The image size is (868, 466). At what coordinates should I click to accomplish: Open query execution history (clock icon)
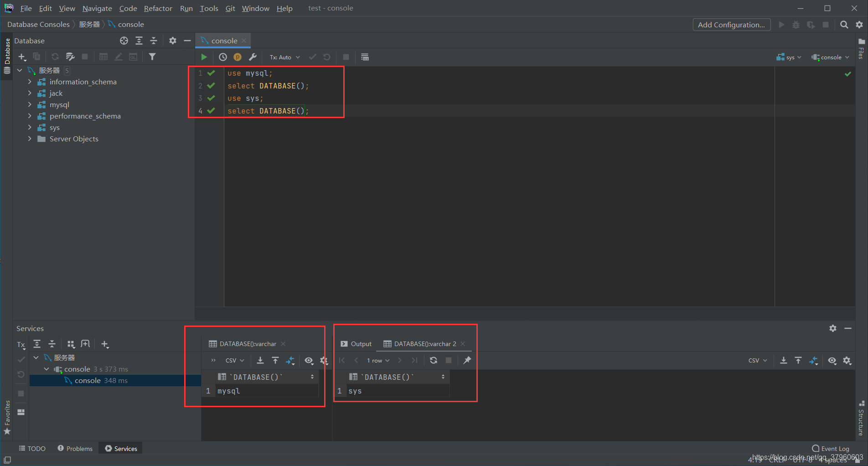(x=223, y=57)
